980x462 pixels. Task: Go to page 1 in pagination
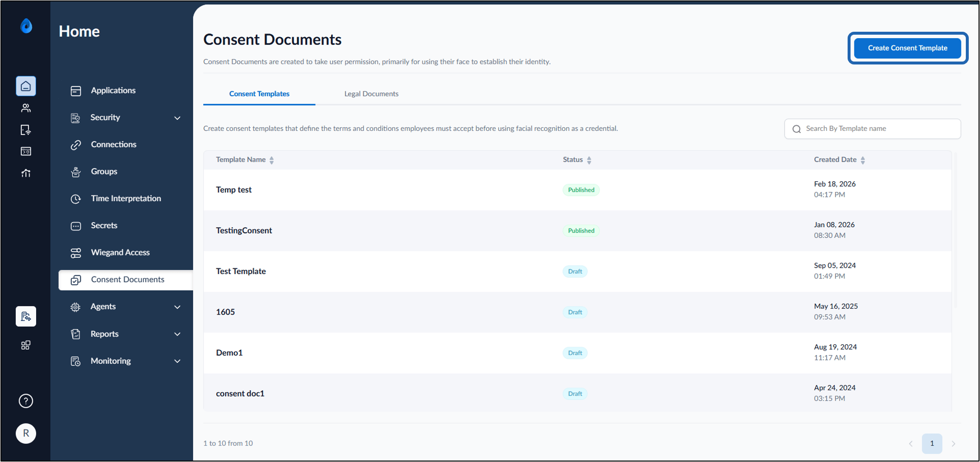pos(932,443)
